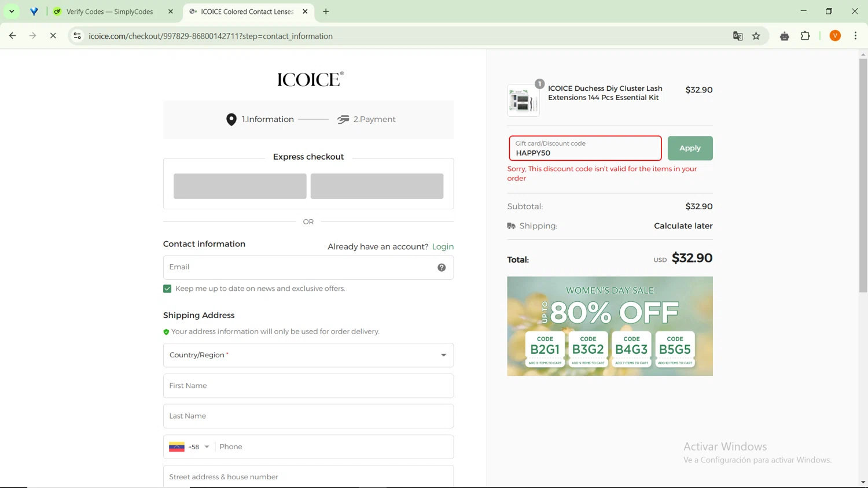Click the pinned blue V tab
This screenshot has width=868, height=488.
[x=34, y=12]
